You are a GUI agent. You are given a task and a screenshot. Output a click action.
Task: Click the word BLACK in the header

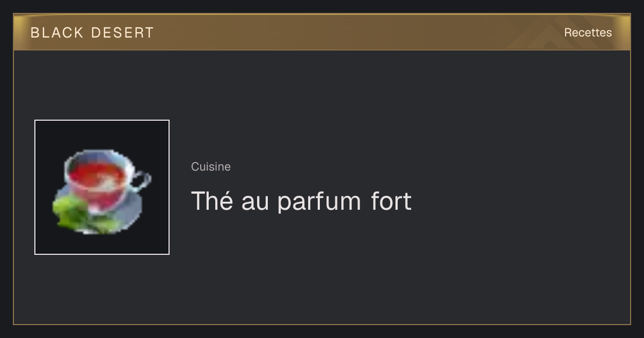[57, 33]
